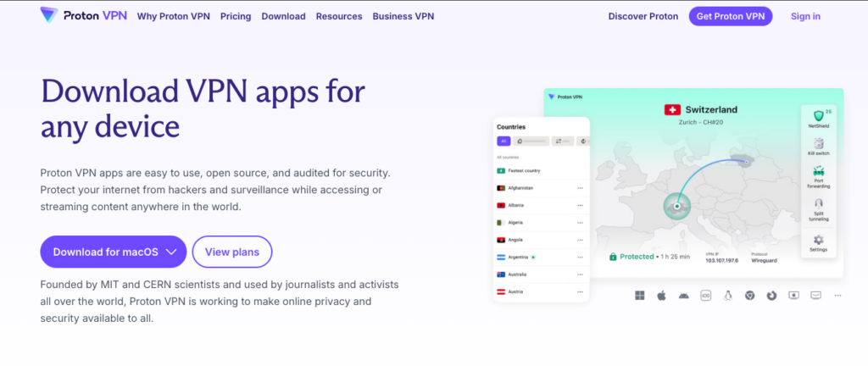
Task: Open the Discover Proton menu
Action: [x=643, y=16]
